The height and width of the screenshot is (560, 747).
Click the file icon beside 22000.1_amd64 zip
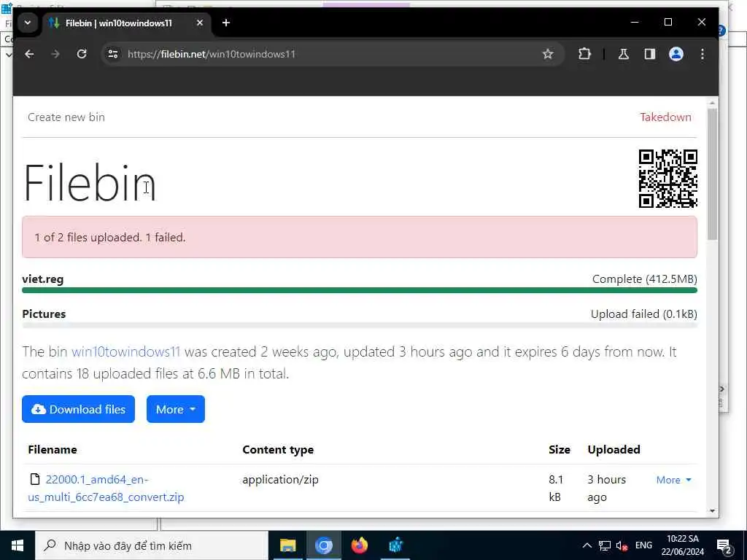tap(35, 479)
